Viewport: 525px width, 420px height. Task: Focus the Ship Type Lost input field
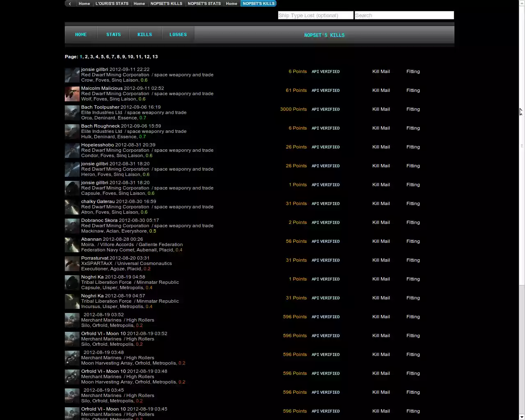[315, 15]
